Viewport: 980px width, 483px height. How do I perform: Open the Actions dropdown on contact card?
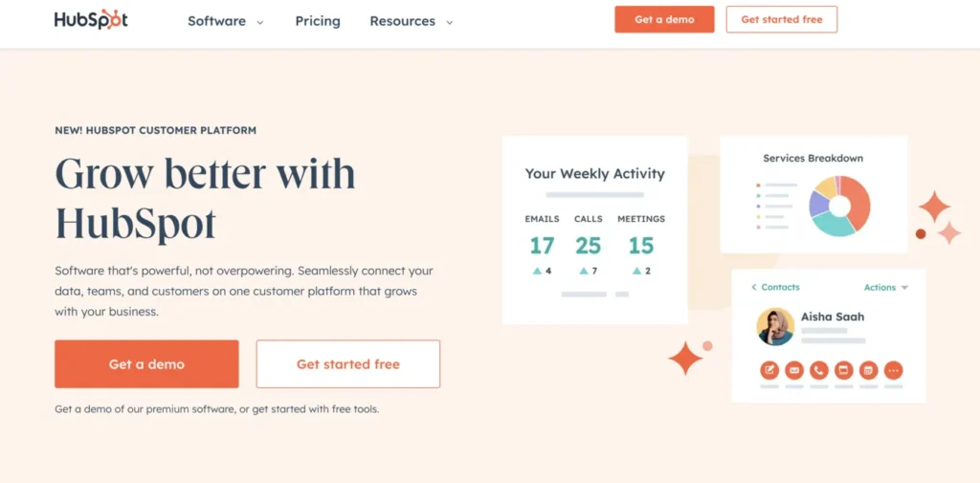[885, 288]
